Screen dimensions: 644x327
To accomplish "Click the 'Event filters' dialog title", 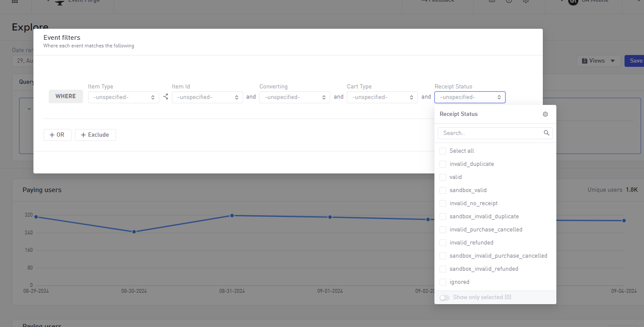I will (62, 38).
